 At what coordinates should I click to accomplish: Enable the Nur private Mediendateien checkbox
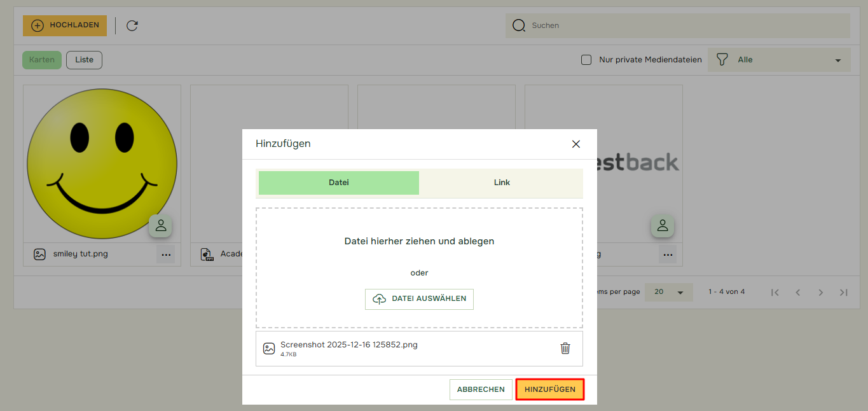pyautogui.click(x=586, y=60)
